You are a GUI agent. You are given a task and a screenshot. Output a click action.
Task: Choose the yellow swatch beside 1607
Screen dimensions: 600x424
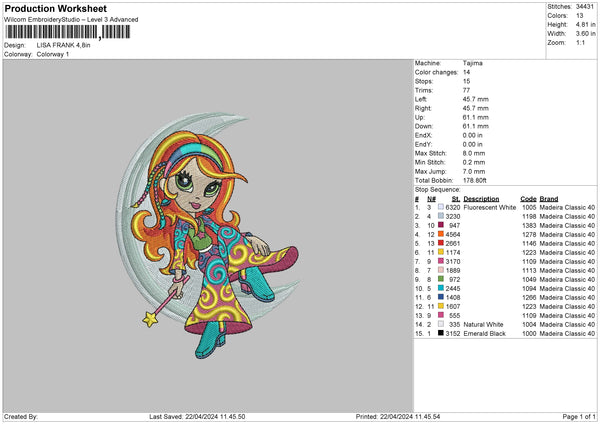(441, 306)
